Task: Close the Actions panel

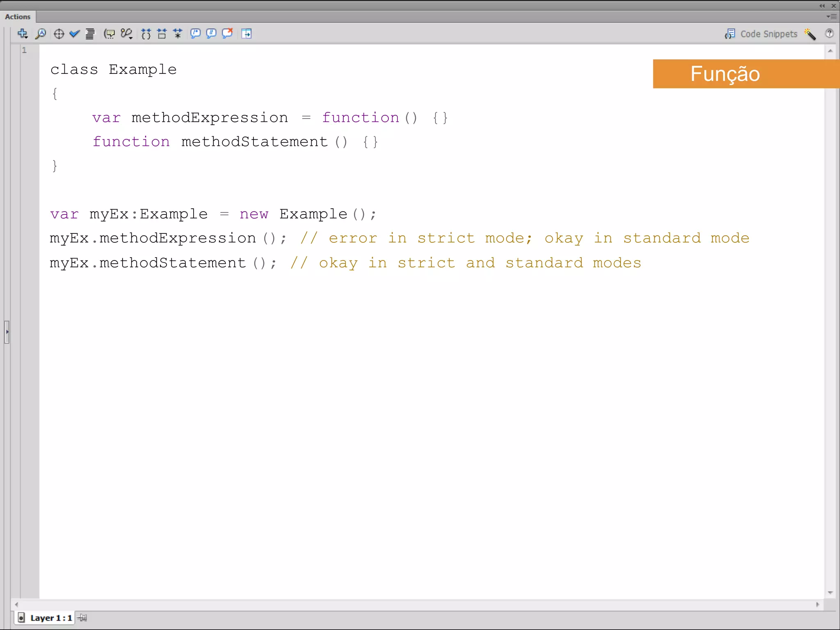Action: point(833,6)
